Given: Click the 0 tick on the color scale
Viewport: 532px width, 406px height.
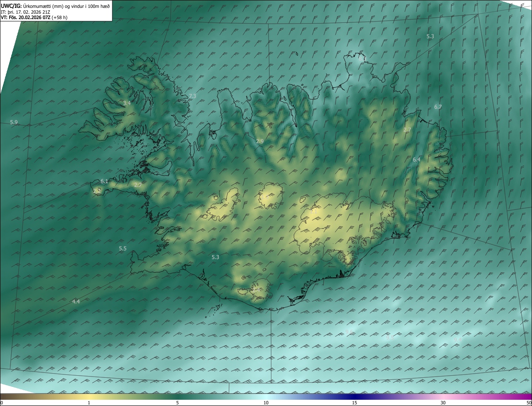Looking at the screenshot, I should pyautogui.click(x=2, y=403).
